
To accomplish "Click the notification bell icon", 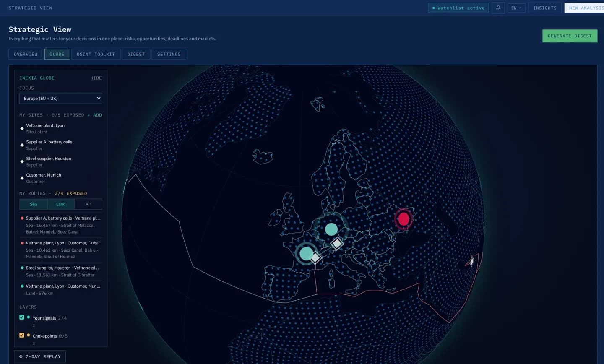I will click(498, 8).
